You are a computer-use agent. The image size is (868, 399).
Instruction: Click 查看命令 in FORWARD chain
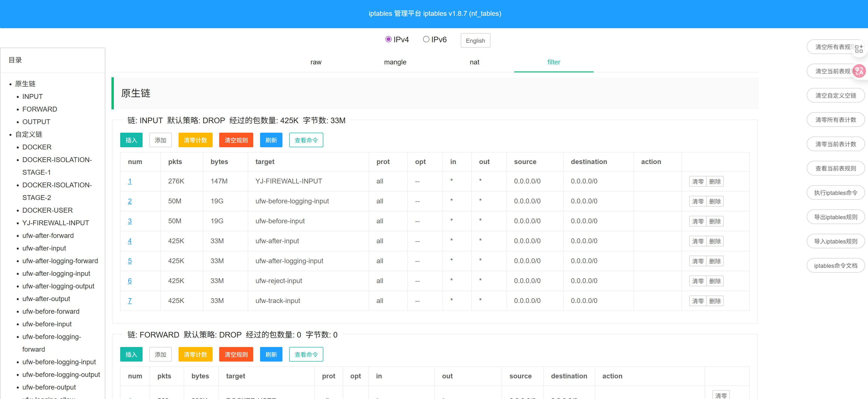pyautogui.click(x=306, y=354)
